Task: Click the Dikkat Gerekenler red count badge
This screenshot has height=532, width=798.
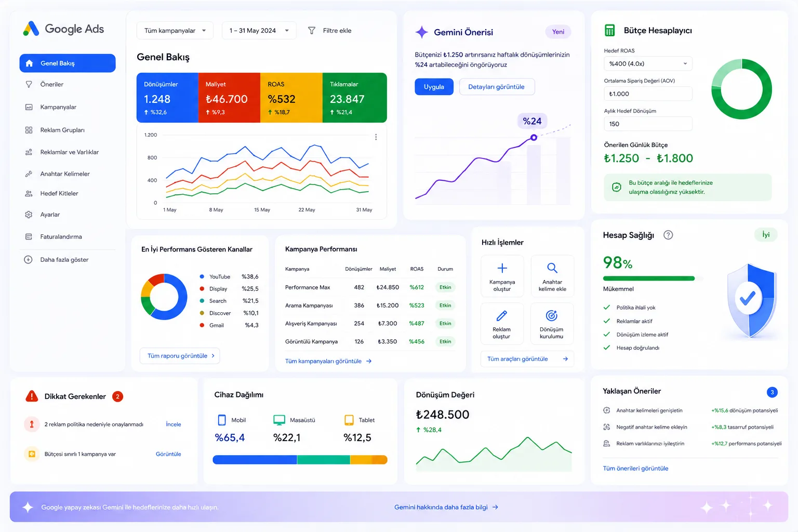Action: pos(117,396)
